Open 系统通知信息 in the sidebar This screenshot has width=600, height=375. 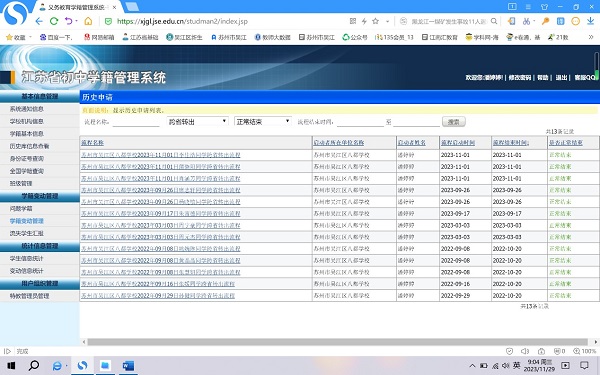(27, 109)
